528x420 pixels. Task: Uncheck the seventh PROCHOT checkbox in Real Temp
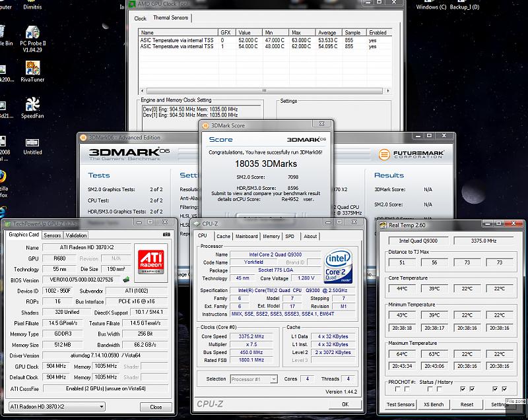coord(495,389)
